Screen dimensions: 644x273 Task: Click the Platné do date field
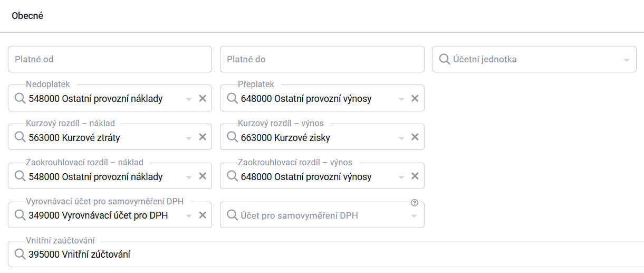coord(322,59)
